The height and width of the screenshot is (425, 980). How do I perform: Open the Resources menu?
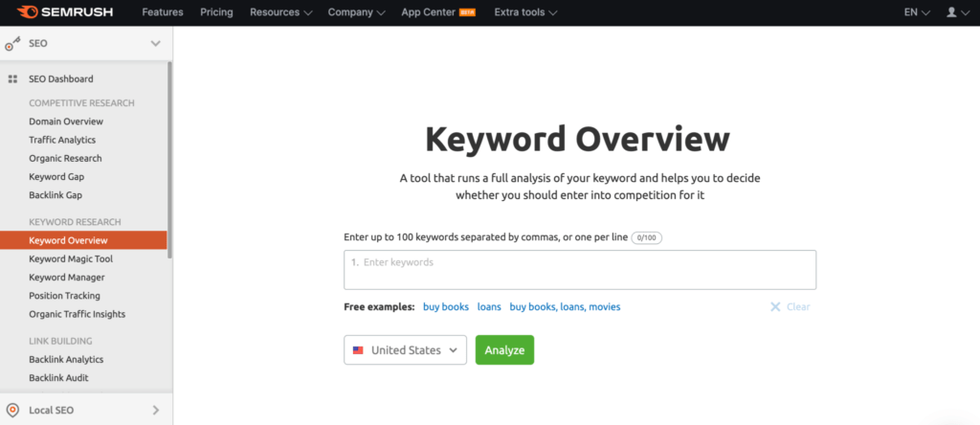coord(280,11)
